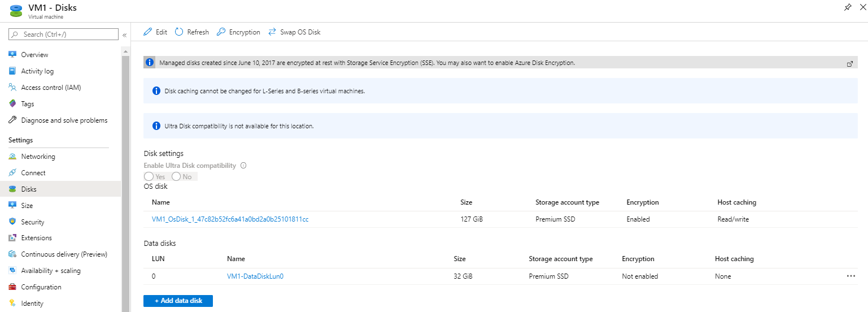Click the Storage account type header in OS disk table
868x312 pixels.
[x=567, y=202]
